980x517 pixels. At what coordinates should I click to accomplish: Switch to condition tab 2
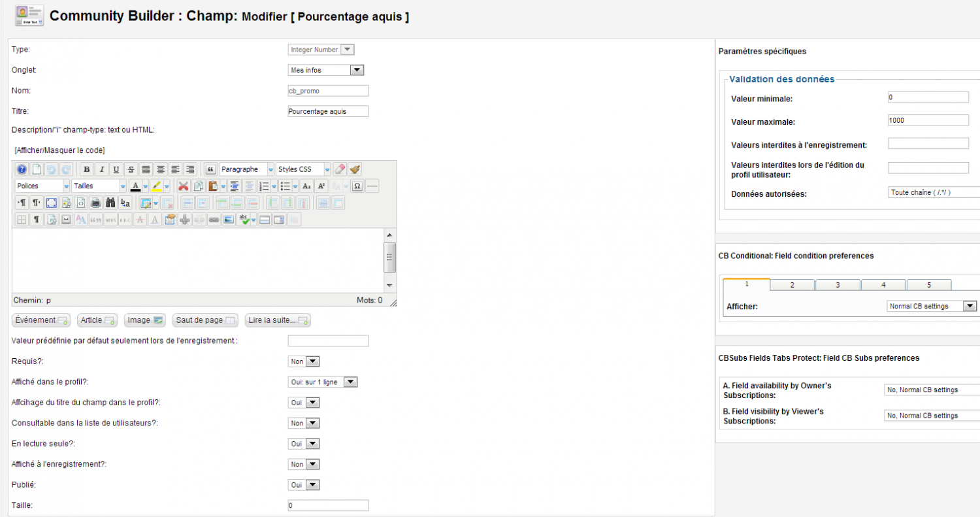[792, 285]
